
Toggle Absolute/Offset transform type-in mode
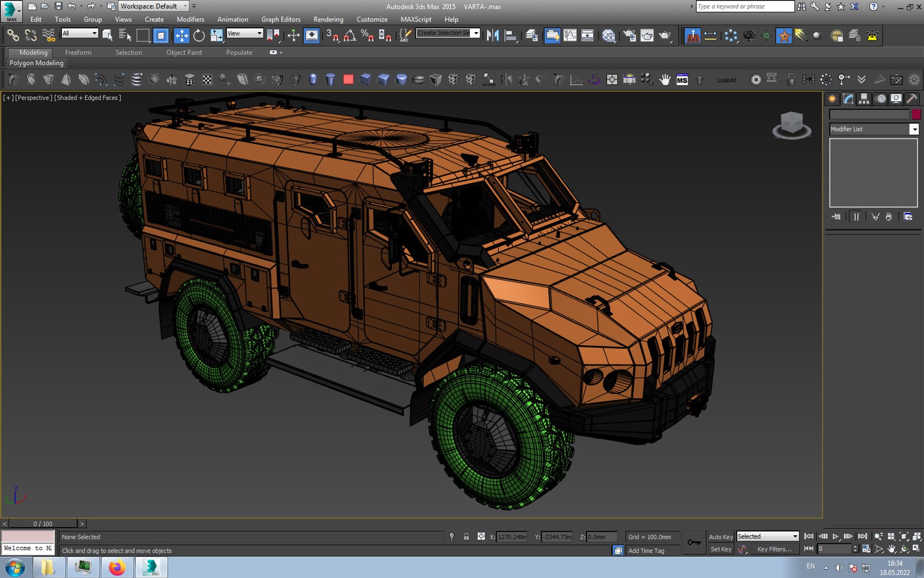pyautogui.click(x=481, y=536)
